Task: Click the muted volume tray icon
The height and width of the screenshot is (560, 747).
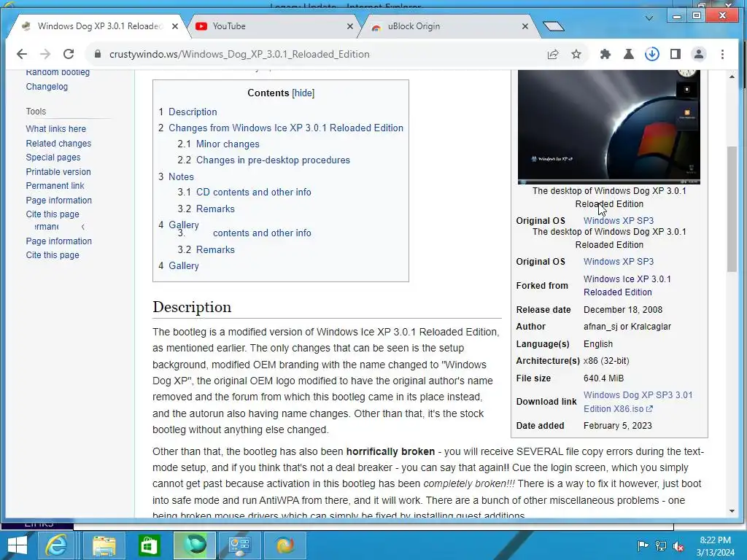Action: [x=678, y=545]
